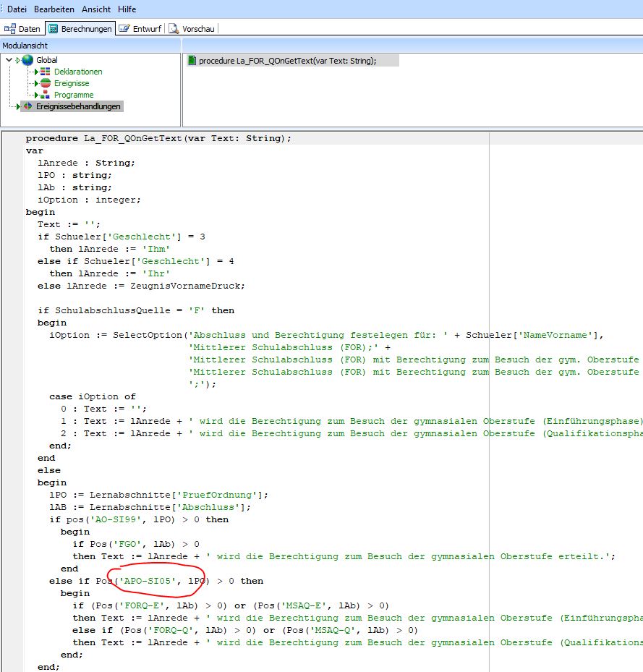Viewport: 643px width, 672px height.
Task: Collapse the Global tree node
Action: coord(9,60)
